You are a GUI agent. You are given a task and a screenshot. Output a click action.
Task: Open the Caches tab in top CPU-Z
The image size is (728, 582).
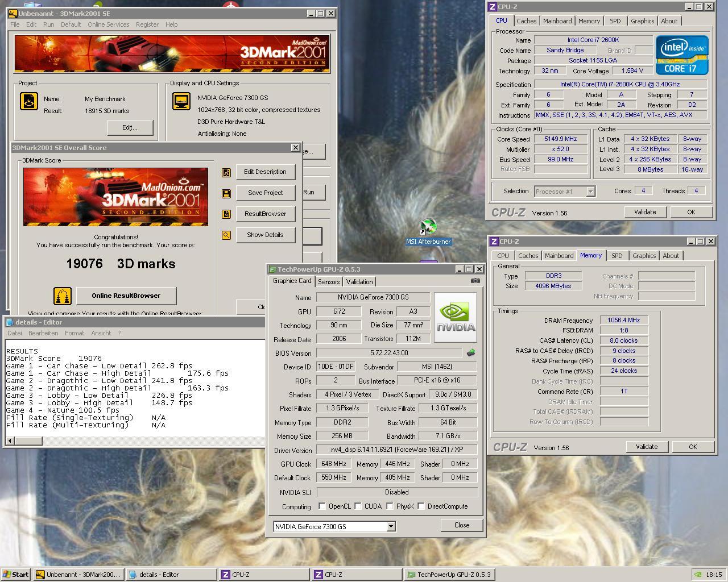tap(526, 21)
